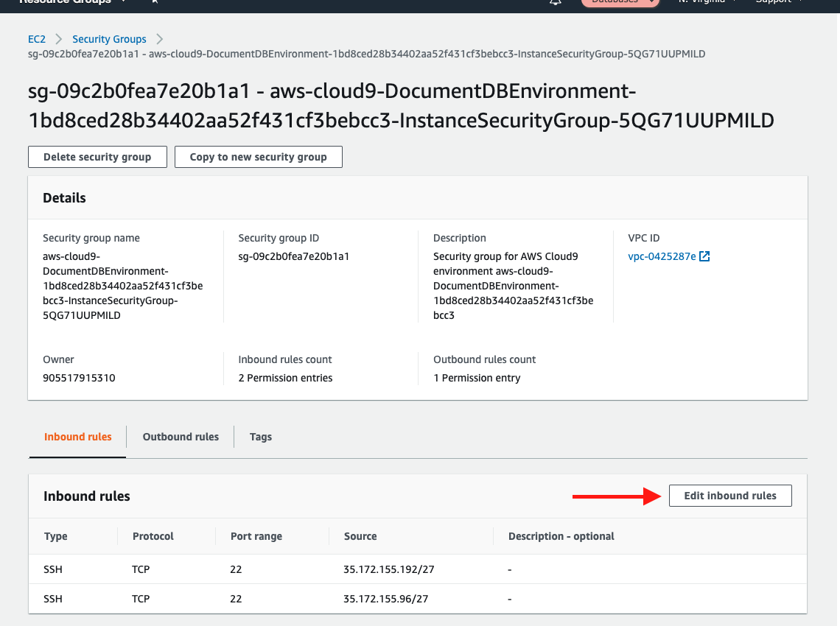Image resolution: width=840 pixels, height=626 pixels.
Task: Click Edit inbound rules button
Action: pyautogui.click(x=730, y=496)
